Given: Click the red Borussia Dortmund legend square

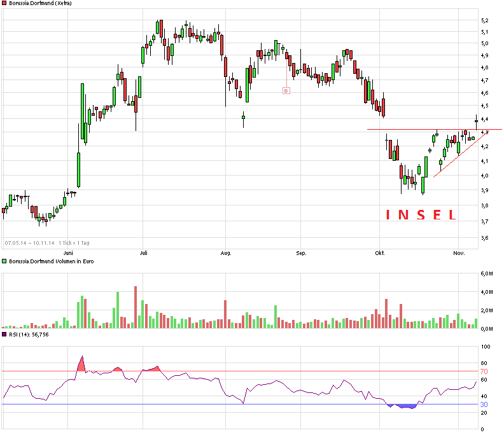Looking at the screenshot, I should tap(4, 3).
